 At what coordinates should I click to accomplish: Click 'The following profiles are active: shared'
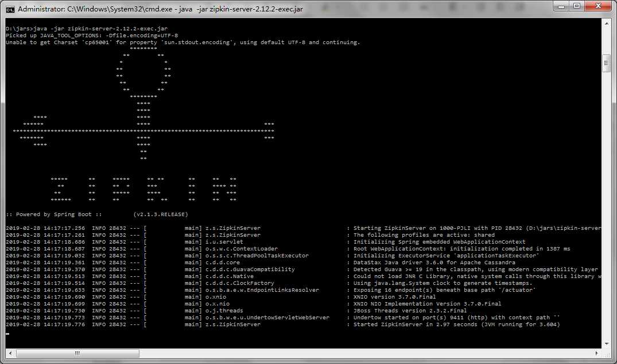click(424, 235)
